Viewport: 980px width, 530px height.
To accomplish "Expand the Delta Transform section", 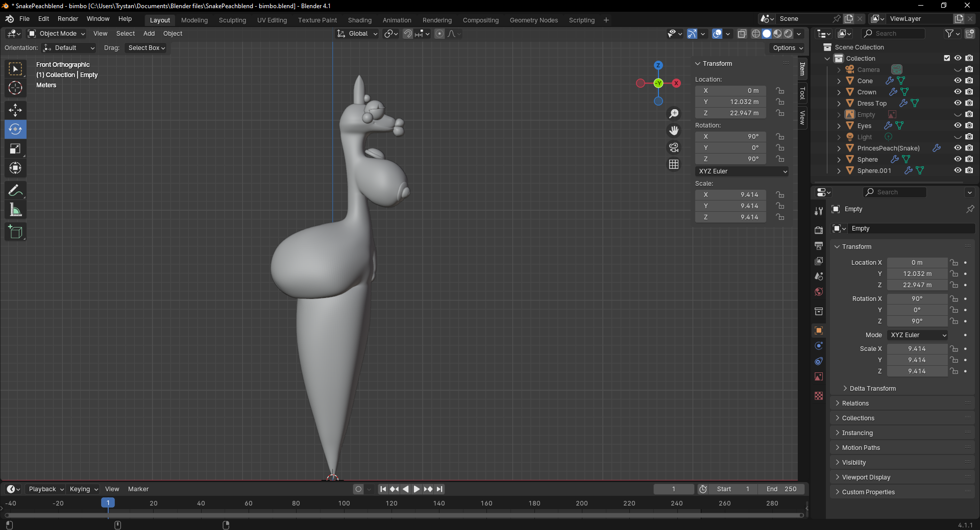I will pos(872,389).
